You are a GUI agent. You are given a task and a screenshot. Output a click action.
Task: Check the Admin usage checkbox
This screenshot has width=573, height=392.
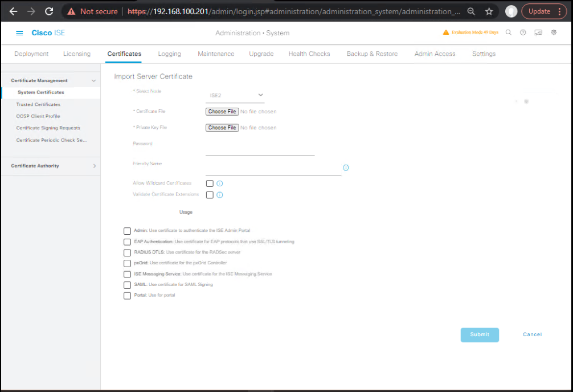[x=127, y=231]
